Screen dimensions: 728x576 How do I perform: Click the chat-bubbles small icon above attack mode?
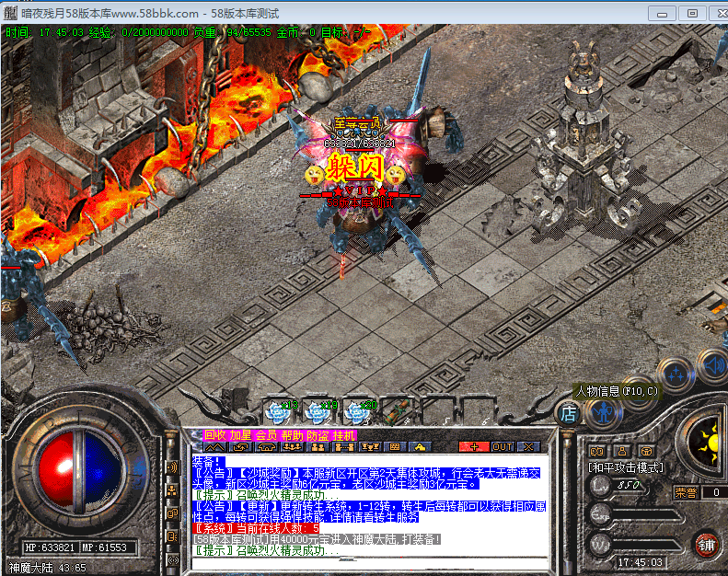tap(597, 451)
